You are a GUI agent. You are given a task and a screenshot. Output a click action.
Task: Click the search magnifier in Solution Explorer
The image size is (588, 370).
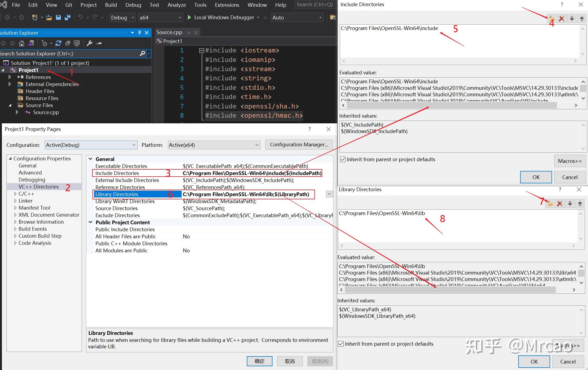[x=142, y=54]
